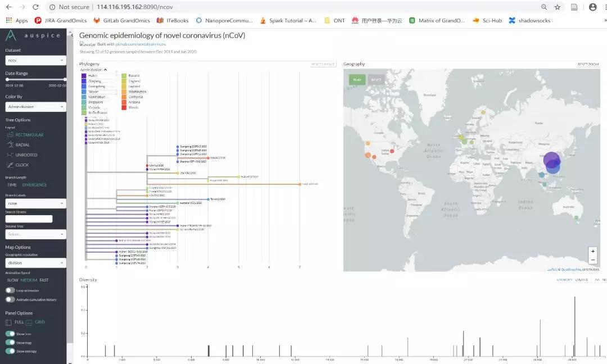Click the date range start handle
The image size is (607, 364).
point(7,79)
